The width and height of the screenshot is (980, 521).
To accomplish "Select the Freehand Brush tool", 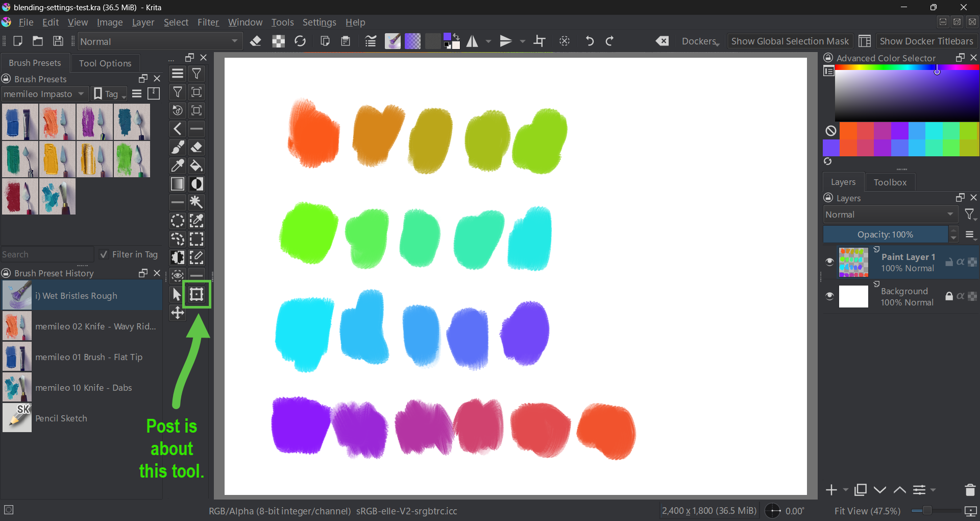I will (x=178, y=148).
